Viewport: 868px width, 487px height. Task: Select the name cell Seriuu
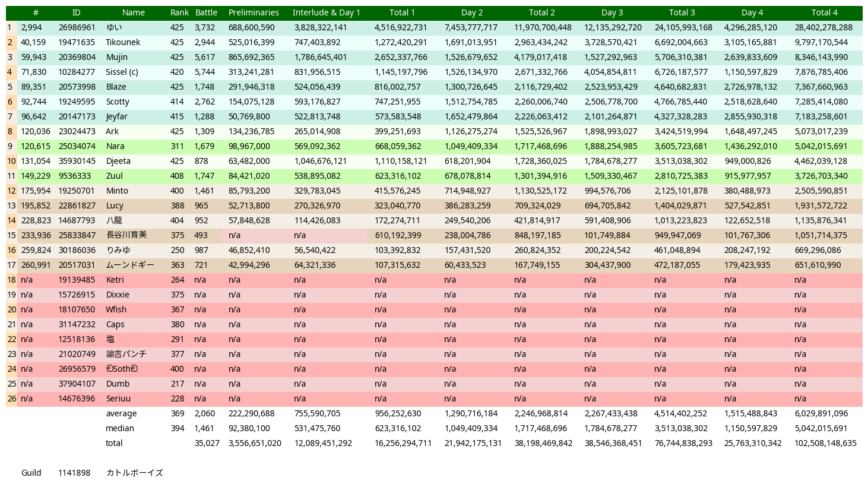[118, 399]
